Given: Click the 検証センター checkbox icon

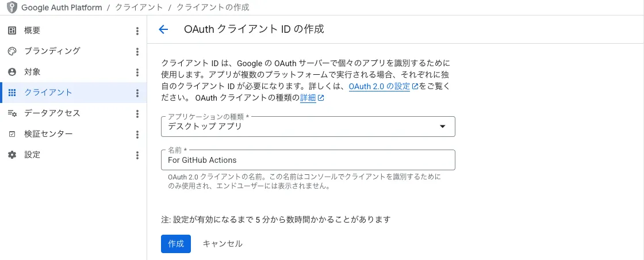Looking at the screenshot, I should click(12, 134).
